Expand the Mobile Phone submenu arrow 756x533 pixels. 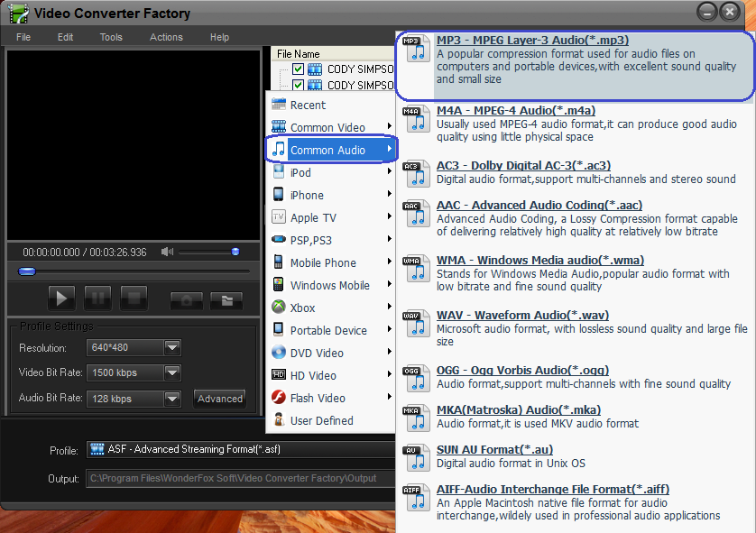pos(389,262)
